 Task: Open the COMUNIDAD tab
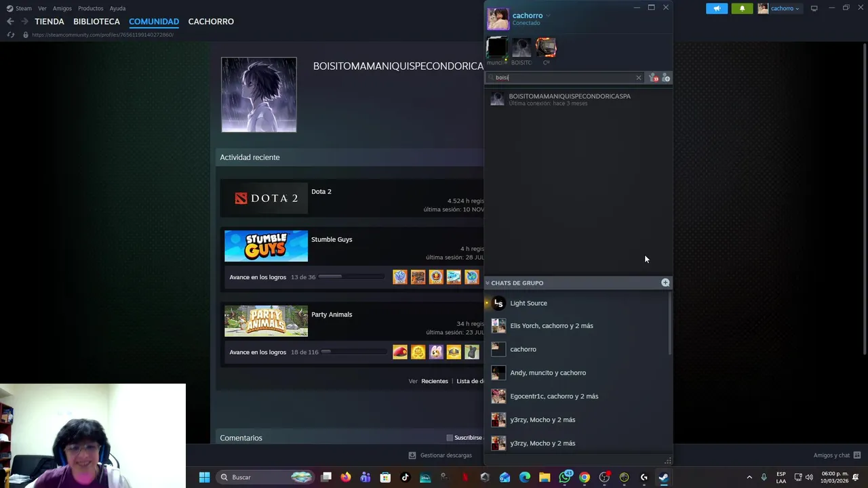point(154,22)
